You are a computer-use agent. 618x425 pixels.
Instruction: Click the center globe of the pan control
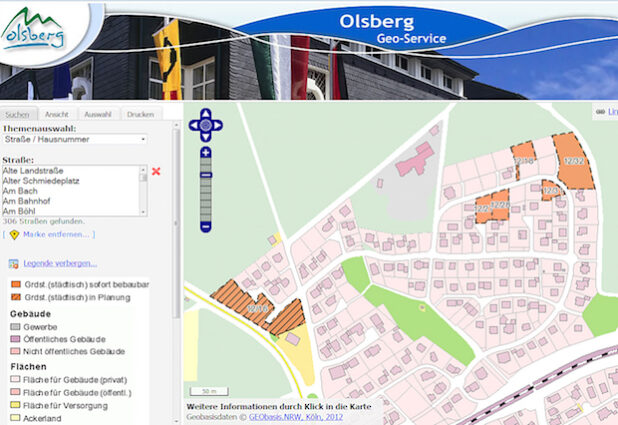coord(205,125)
